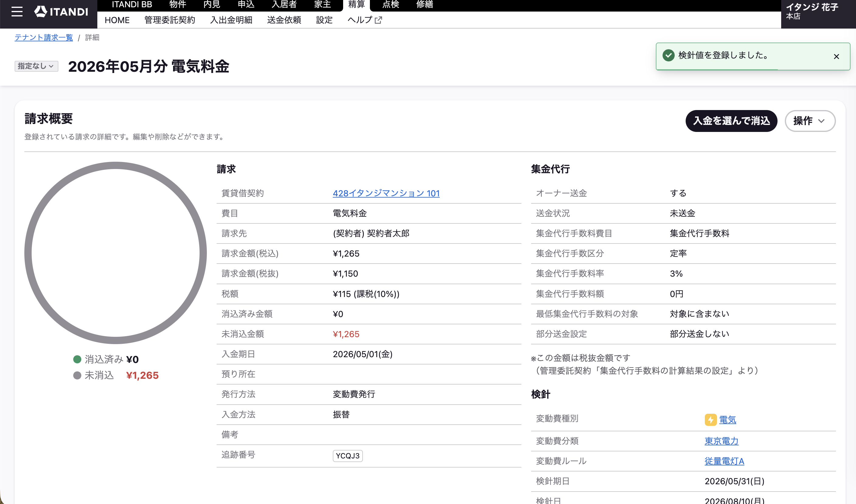Click the 請求金額(税込) value ¥1,265
Image resolution: width=856 pixels, height=504 pixels.
tap(346, 254)
